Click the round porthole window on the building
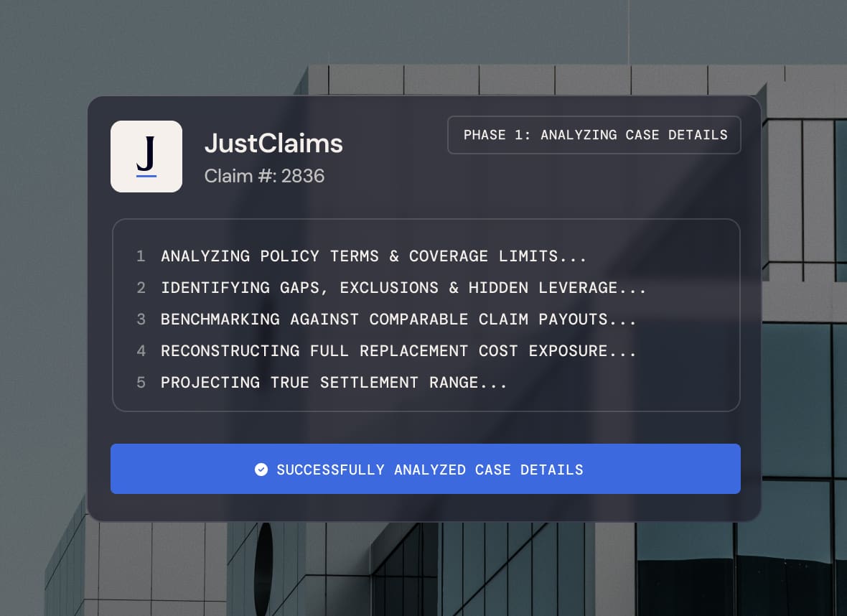This screenshot has width=847, height=616. [263, 569]
